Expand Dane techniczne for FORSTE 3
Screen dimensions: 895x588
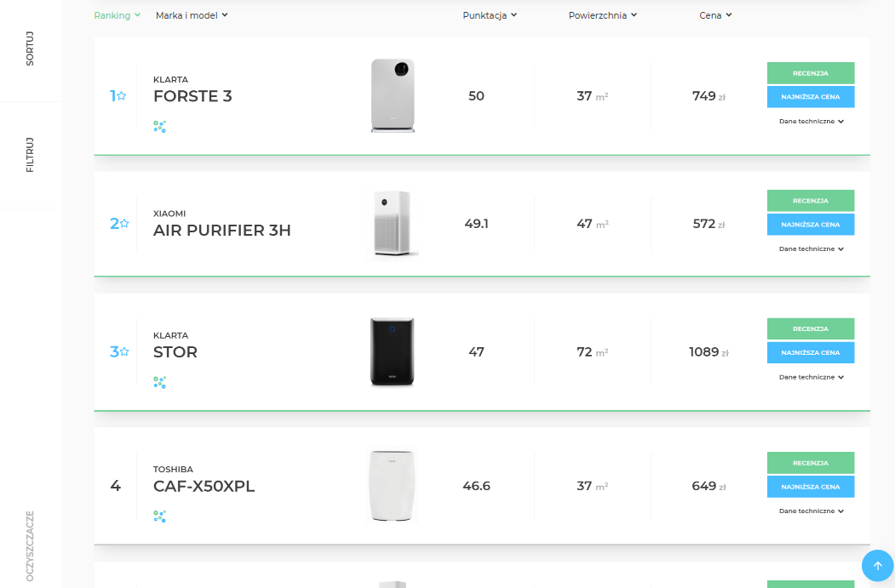coord(811,122)
